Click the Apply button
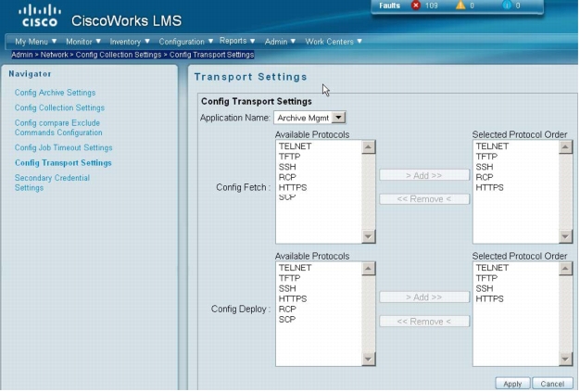 (x=512, y=384)
